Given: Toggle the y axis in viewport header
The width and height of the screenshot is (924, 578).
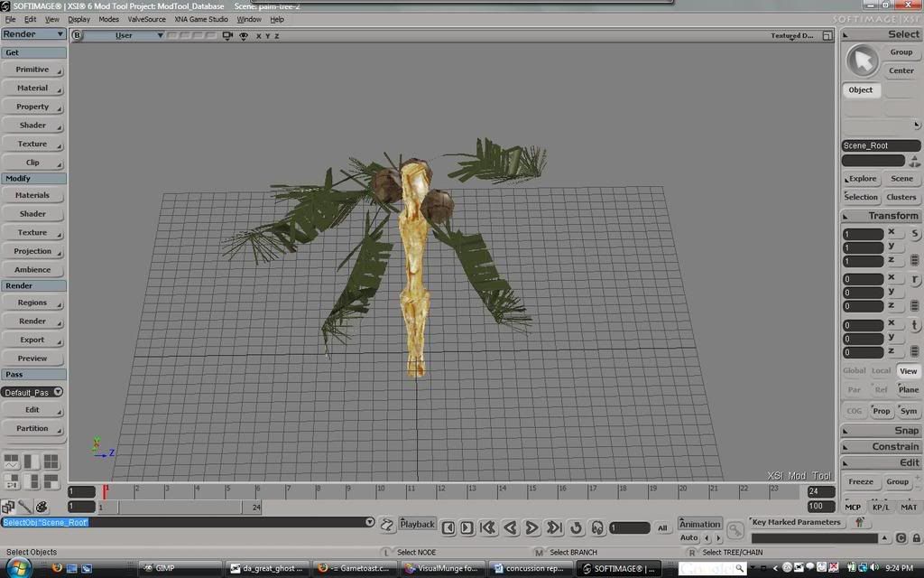Looking at the screenshot, I should pos(267,36).
